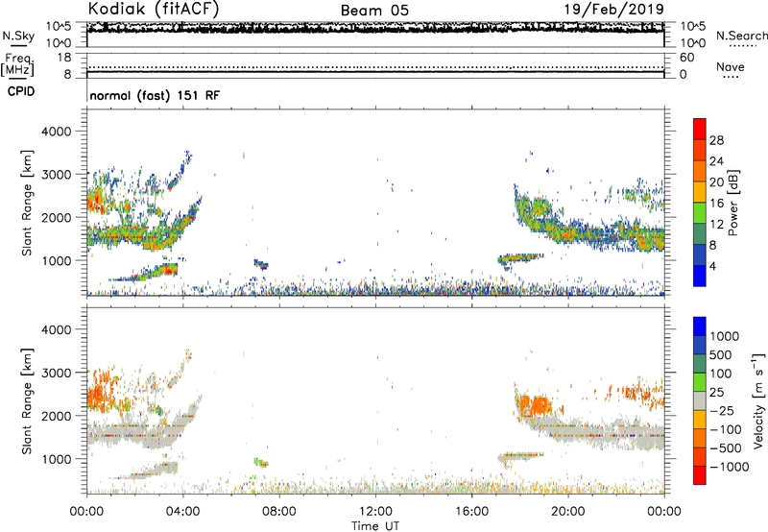Click "Slant Range [km]" label of the velocity panel
Screen dimensions: 768x532
pyautogui.click(x=27, y=401)
